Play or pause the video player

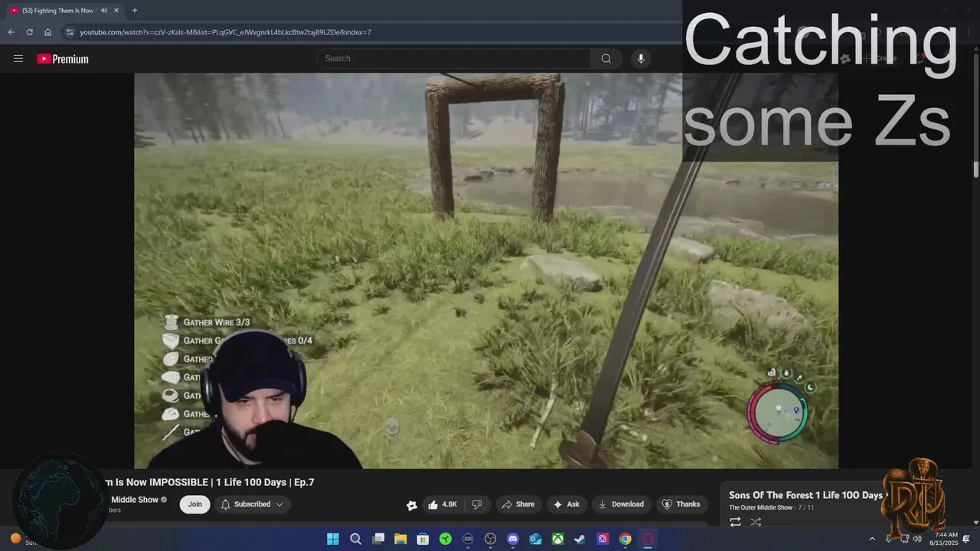click(x=486, y=270)
